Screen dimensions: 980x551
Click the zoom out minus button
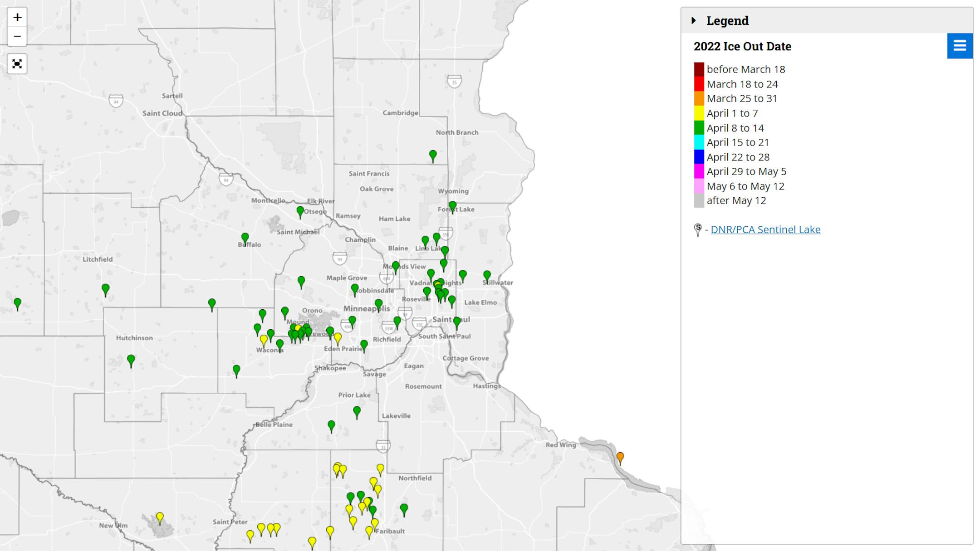tap(17, 36)
